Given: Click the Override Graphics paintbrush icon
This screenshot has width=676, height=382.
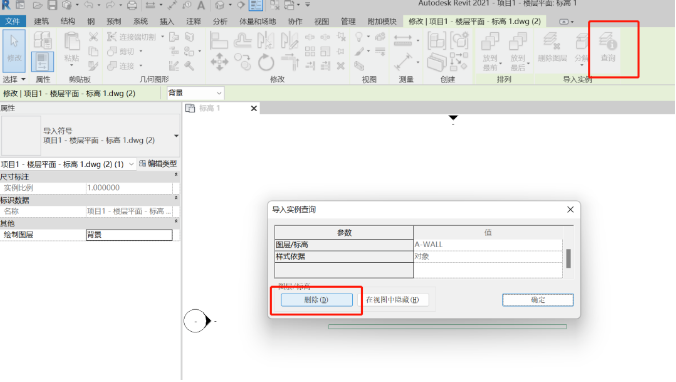Looking at the screenshot, I should pos(360,52).
